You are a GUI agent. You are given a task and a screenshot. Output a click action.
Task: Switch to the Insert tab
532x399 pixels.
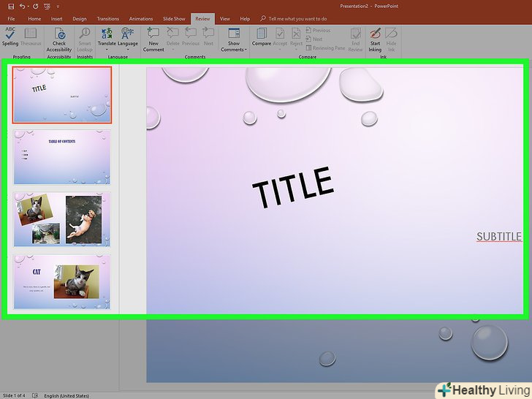pos(57,19)
